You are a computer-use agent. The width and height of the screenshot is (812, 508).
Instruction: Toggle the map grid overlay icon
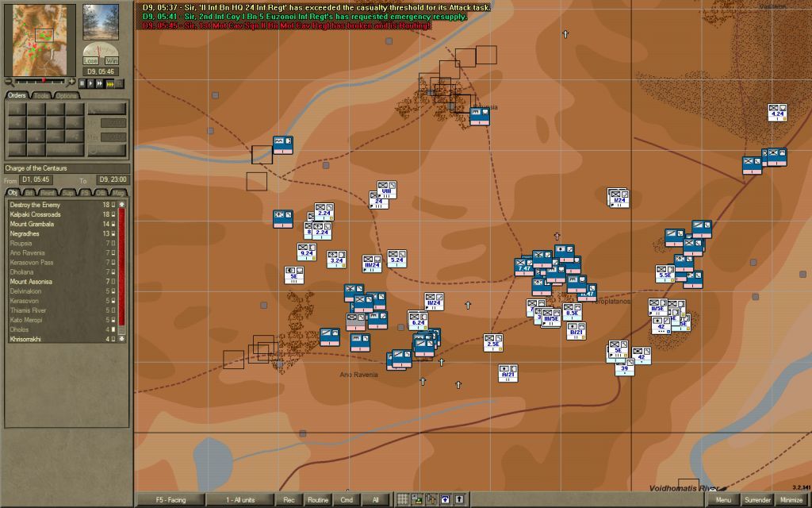pos(402,500)
